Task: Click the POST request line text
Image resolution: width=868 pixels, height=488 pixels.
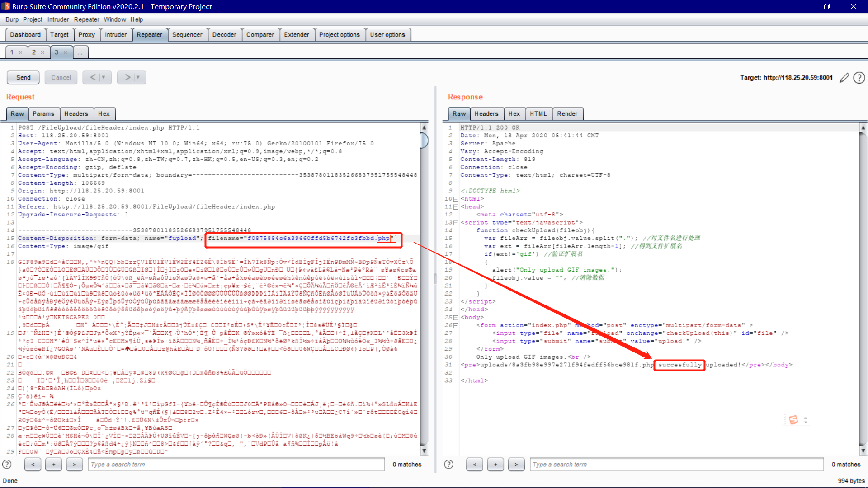Action: [108, 128]
